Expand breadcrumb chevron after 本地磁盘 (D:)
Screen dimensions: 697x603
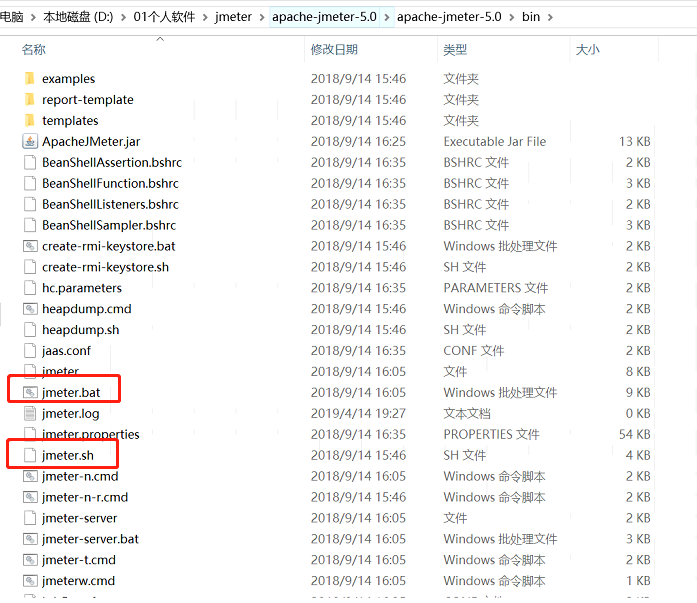123,17
